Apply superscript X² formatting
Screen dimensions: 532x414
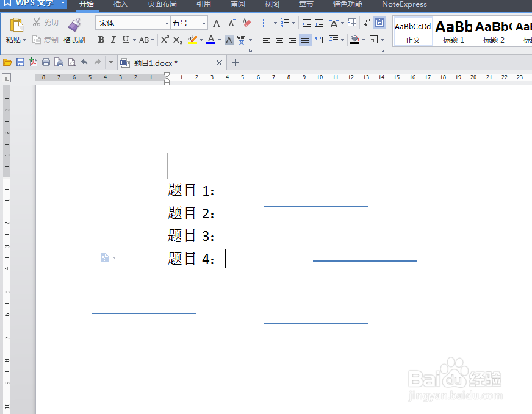[165, 40]
